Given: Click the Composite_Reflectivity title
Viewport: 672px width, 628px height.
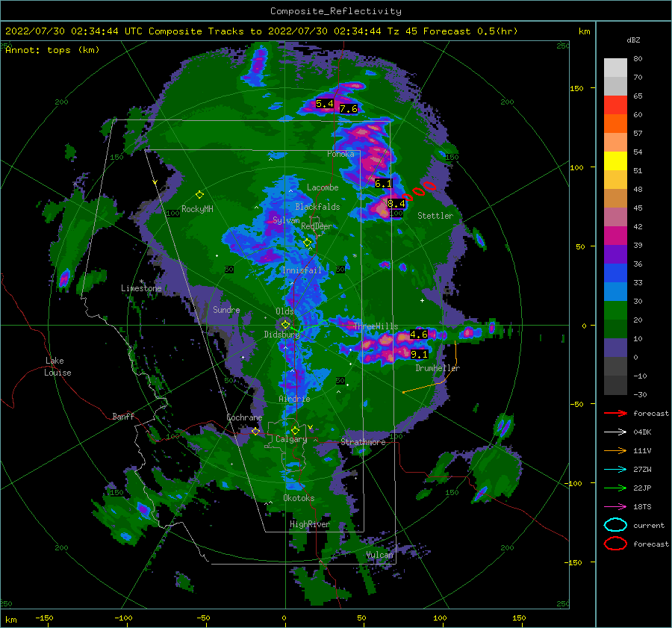Looking at the screenshot, I should point(336,11).
